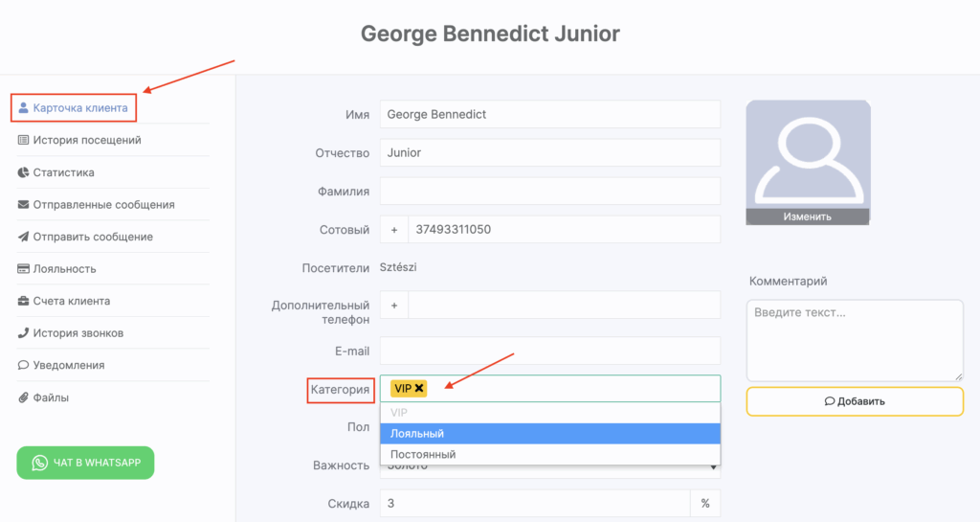Click the client accounts briefcase icon
Image resolution: width=980 pixels, height=522 pixels.
(24, 301)
